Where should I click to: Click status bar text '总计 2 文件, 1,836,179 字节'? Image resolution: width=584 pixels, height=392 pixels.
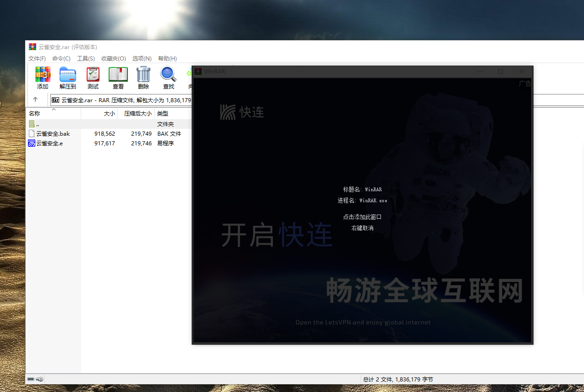(398, 379)
